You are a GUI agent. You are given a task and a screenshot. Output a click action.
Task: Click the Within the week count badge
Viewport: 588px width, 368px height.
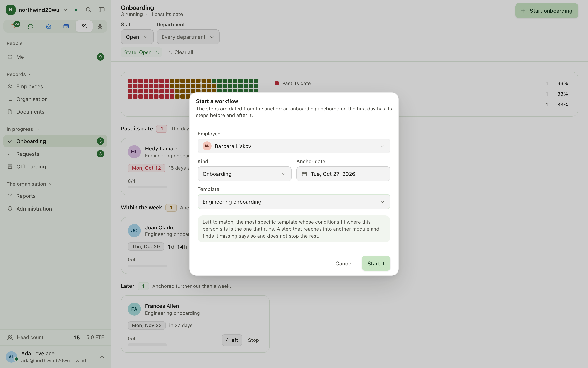(x=171, y=208)
